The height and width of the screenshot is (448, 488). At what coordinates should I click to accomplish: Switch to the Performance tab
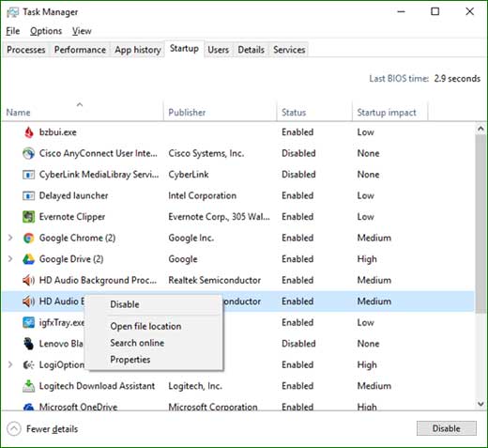[80, 50]
